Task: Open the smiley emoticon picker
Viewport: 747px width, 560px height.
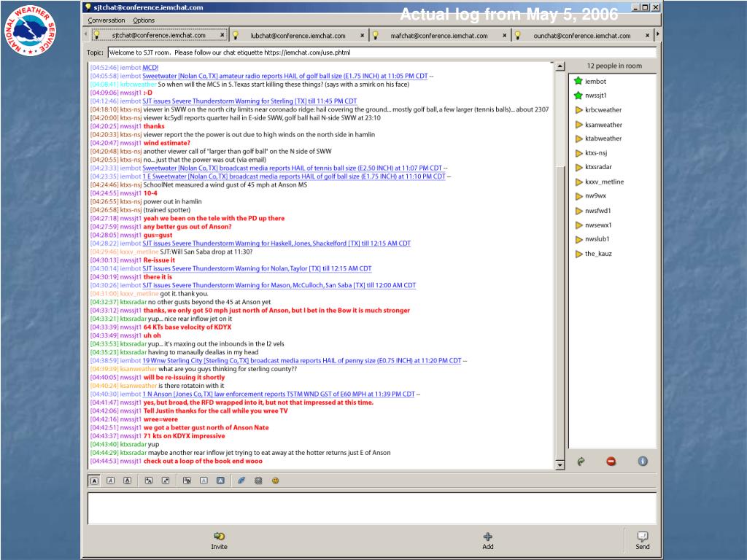Action: [275, 481]
